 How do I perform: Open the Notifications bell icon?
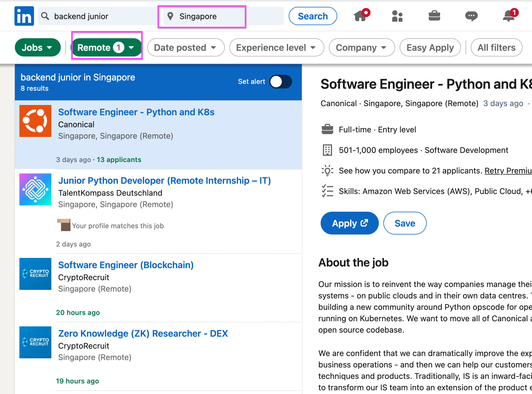coord(509,16)
